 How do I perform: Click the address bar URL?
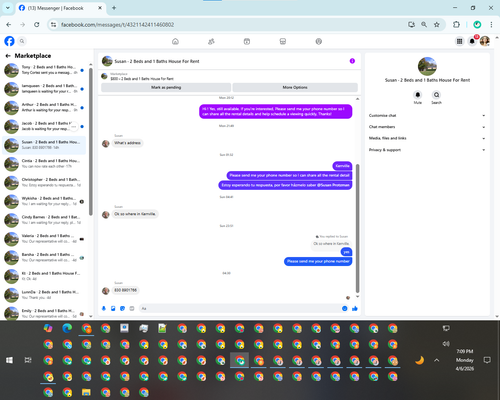coord(117,25)
